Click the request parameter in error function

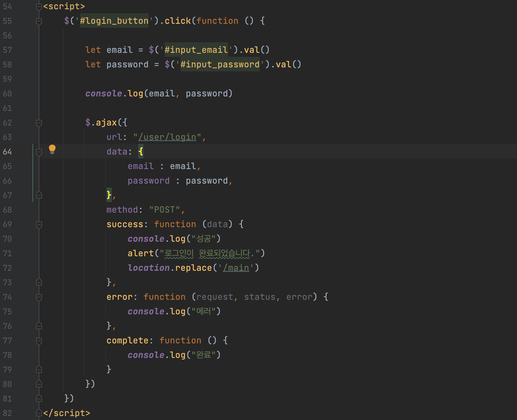coord(215,297)
